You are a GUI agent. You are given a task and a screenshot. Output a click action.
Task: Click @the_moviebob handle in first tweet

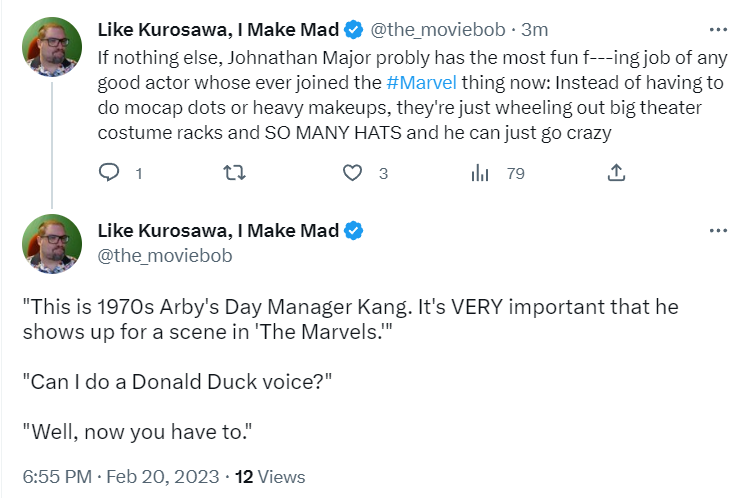point(437,30)
